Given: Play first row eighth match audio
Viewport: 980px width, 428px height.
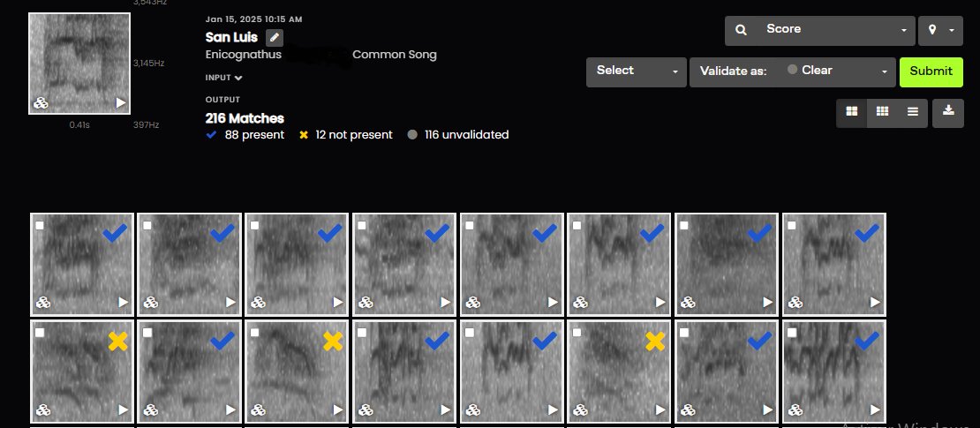Looking at the screenshot, I should click(876, 303).
